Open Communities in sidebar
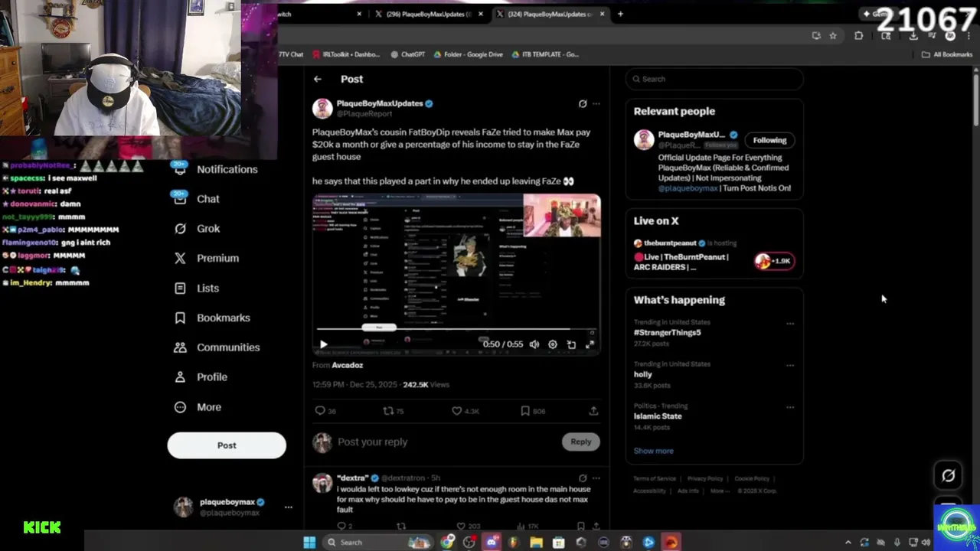The image size is (980, 551). pos(217,347)
